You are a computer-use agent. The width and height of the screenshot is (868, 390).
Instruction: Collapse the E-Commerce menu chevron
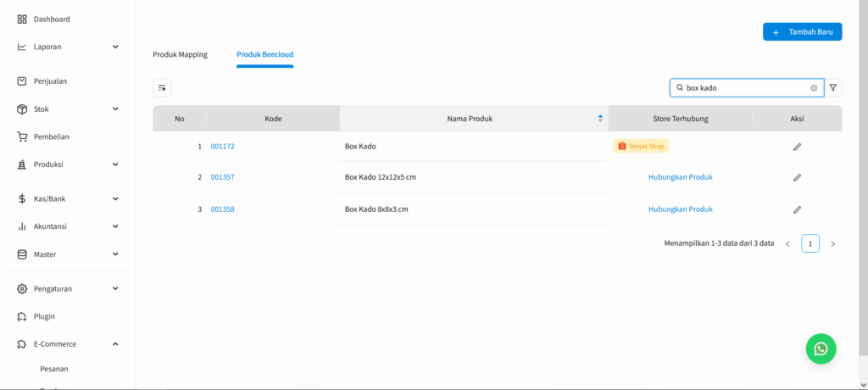[115, 344]
